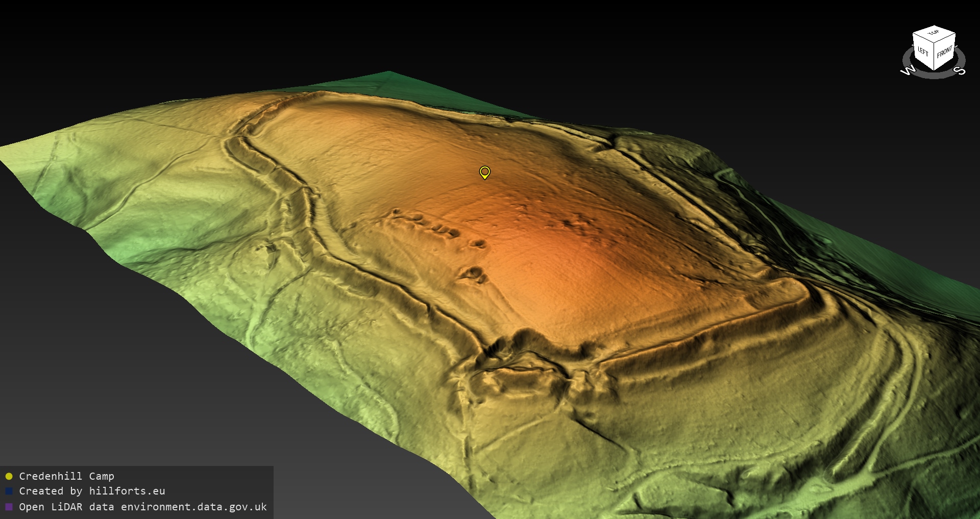This screenshot has height=519, width=980.
Task: Click the purple legend square
Action: click(x=9, y=507)
